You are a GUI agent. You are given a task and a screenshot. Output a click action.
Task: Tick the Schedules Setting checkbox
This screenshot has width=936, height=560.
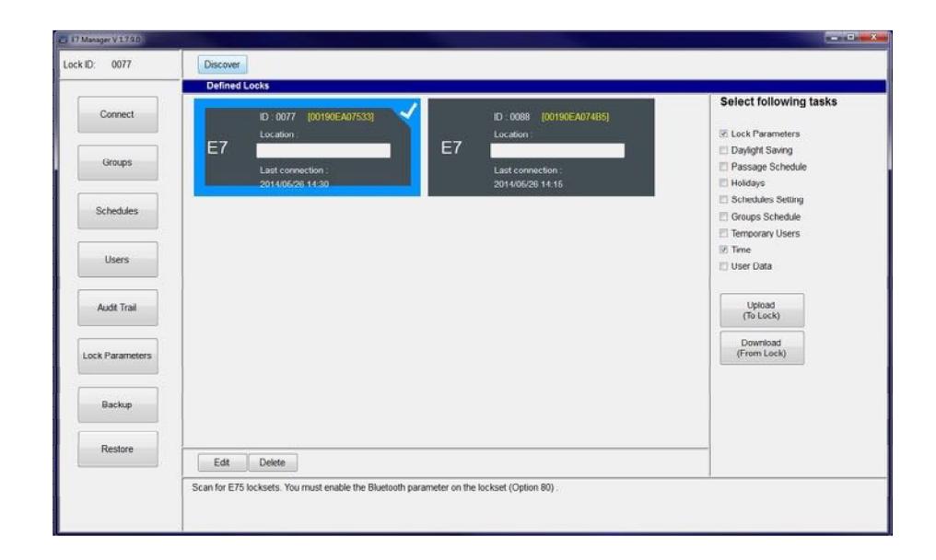(x=723, y=199)
